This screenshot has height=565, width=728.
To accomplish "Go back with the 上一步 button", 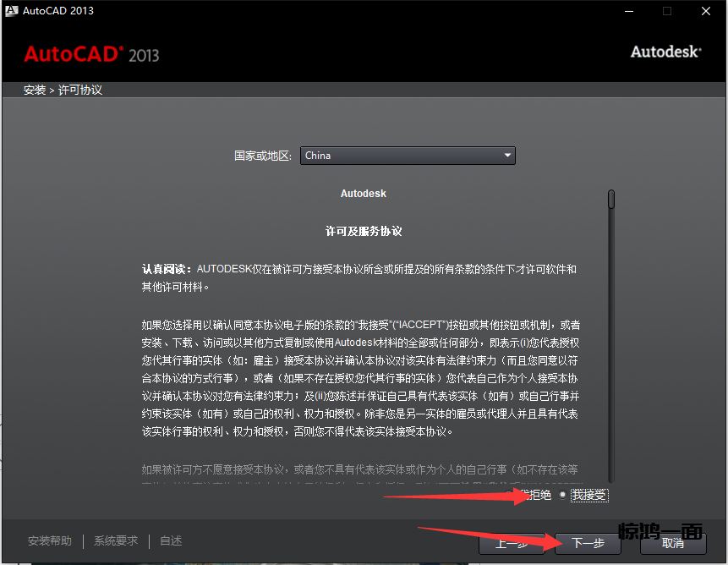I will point(512,543).
